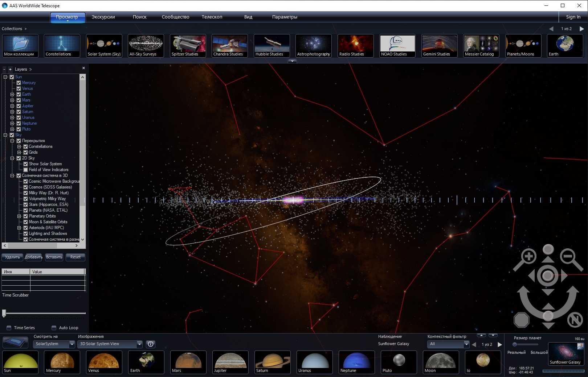Open All-Sky Surveys collection
This screenshot has width=588, height=377.
[x=146, y=46]
